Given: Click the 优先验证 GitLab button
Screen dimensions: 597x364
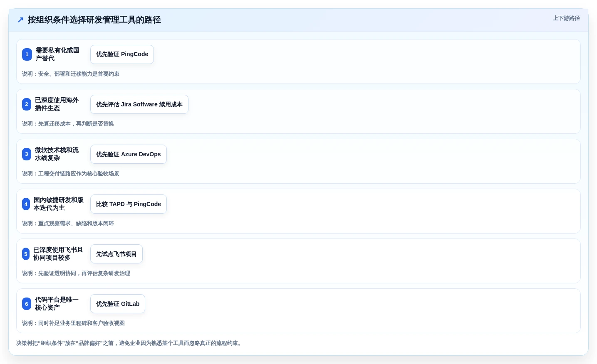Looking at the screenshot, I should (x=118, y=304).
